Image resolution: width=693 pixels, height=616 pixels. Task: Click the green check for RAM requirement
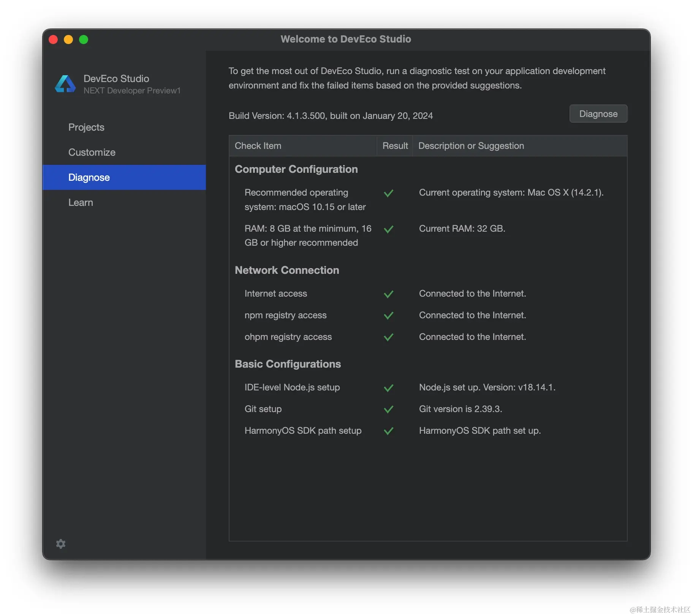coord(388,229)
